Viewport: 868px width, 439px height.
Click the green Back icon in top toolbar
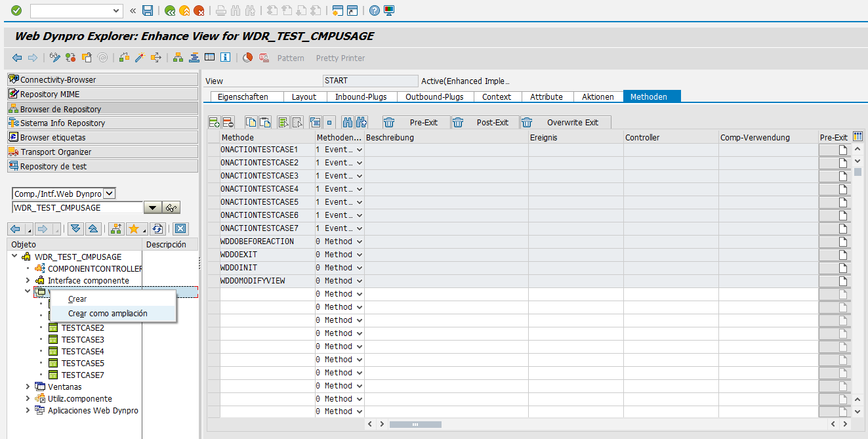170,10
